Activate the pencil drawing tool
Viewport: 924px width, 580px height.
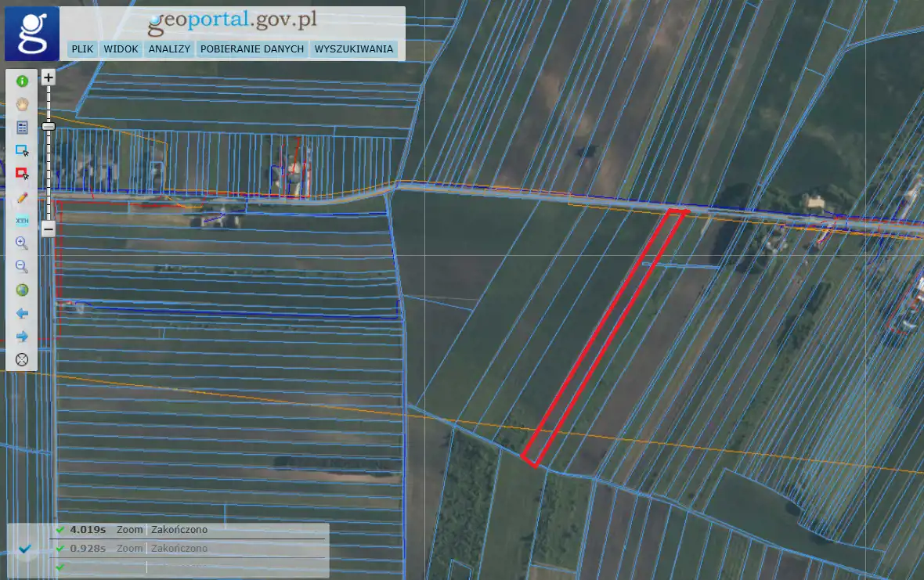click(x=22, y=196)
